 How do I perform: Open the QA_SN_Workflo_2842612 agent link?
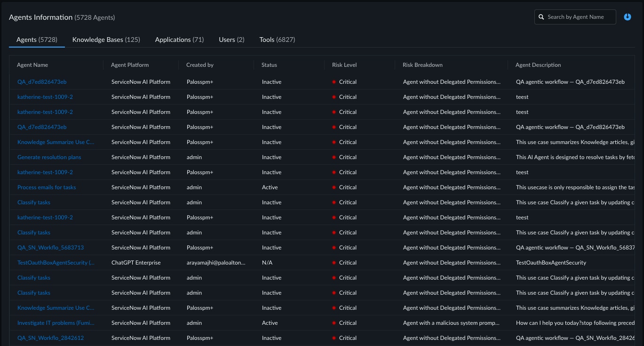click(50, 338)
